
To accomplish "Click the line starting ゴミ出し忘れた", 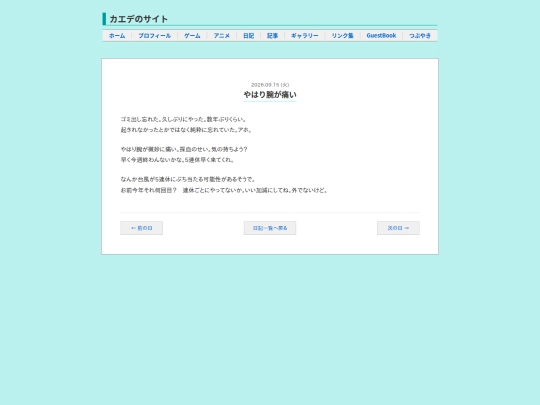I will point(184,119).
